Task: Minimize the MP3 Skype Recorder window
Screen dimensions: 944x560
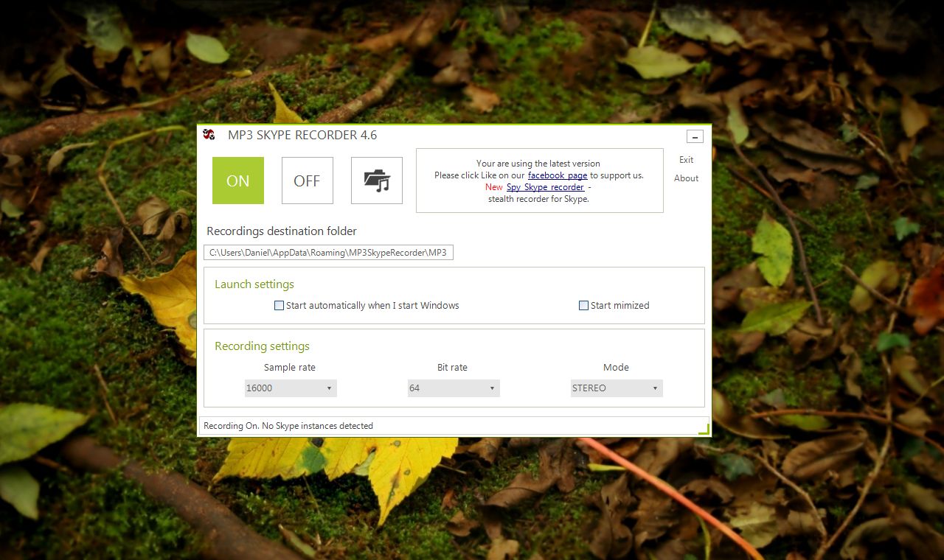Action: pos(695,136)
